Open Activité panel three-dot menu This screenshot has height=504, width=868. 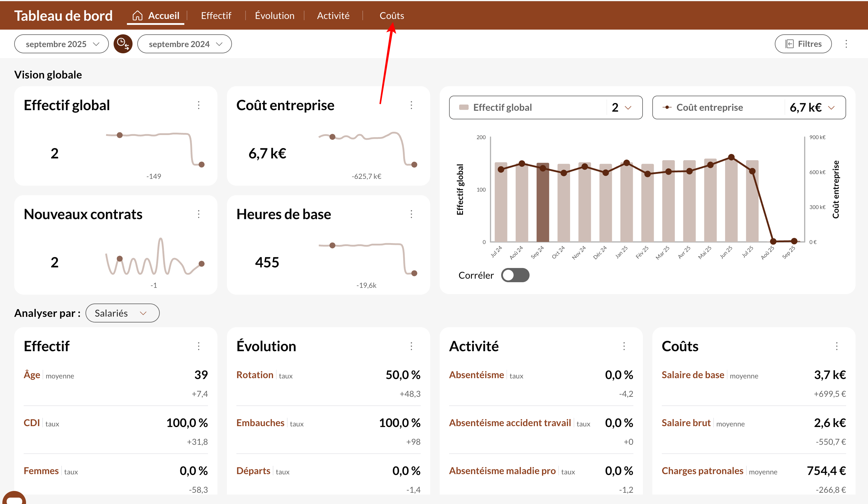tap(624, 346)
